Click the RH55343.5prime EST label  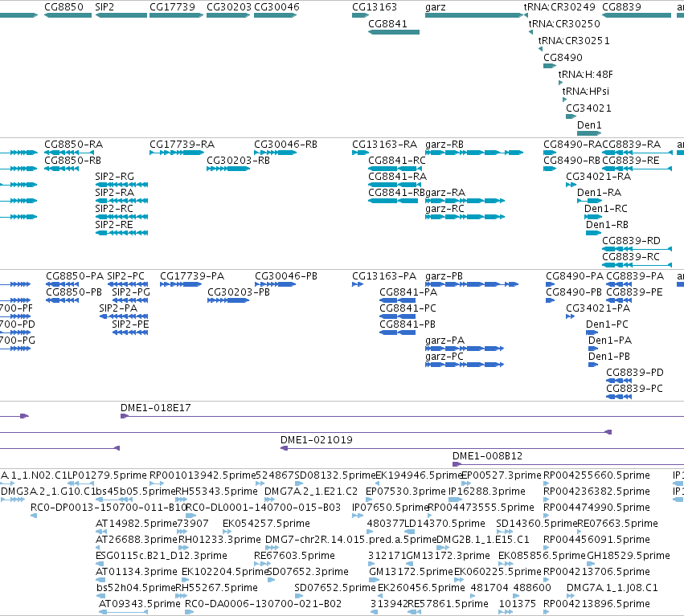(x=216, y=492)
